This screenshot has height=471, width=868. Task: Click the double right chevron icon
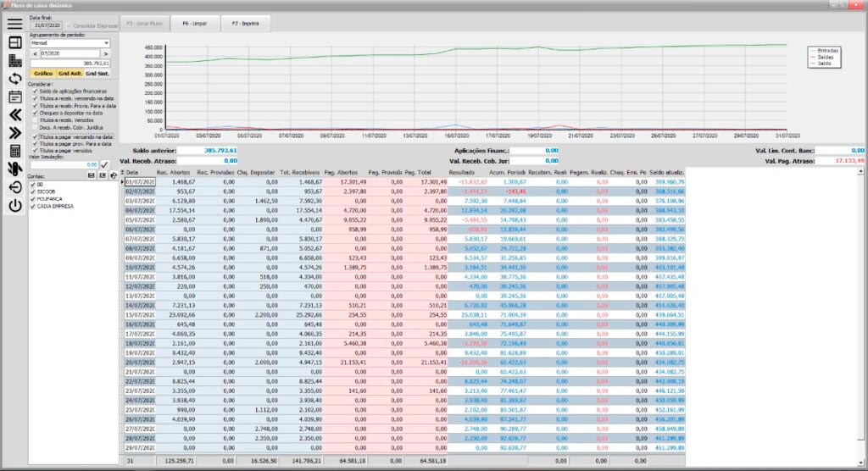click(x=14, y=132)
